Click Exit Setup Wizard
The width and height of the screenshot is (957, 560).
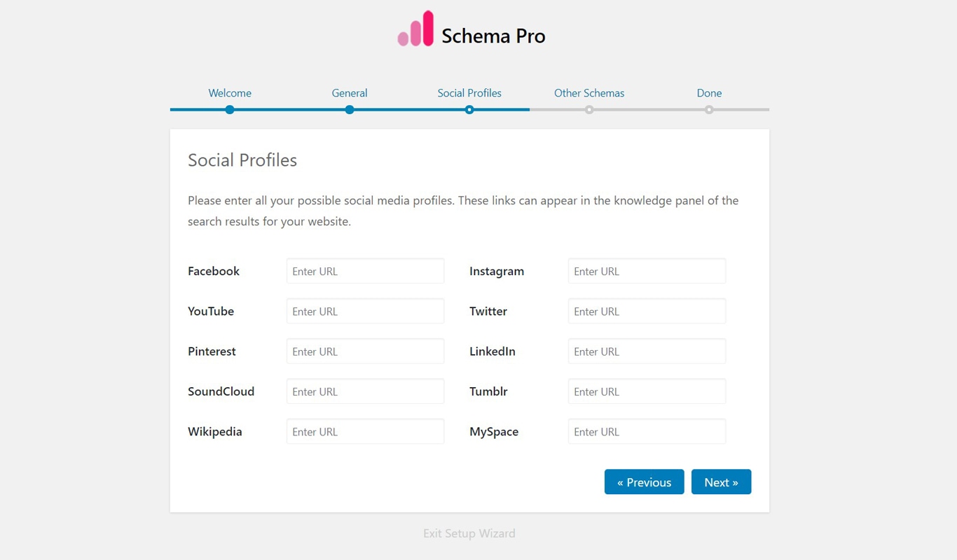point(469,533)
